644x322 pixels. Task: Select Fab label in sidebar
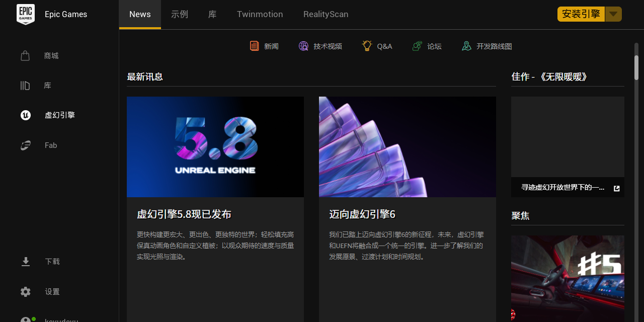pos(51,145)
